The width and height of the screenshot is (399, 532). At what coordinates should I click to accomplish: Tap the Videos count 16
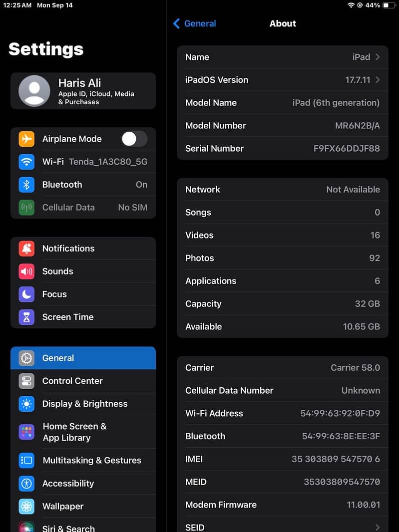(x=375, y=235)
